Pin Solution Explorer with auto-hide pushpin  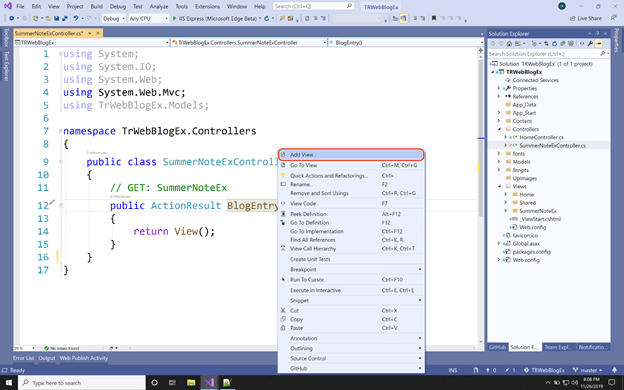(597, 33)
